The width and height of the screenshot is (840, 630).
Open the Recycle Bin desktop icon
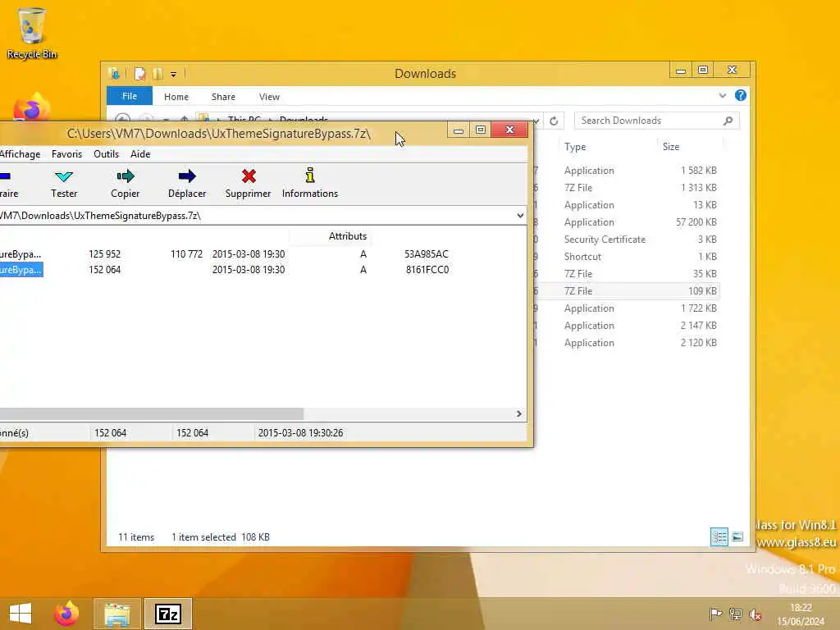click(32, 33)
